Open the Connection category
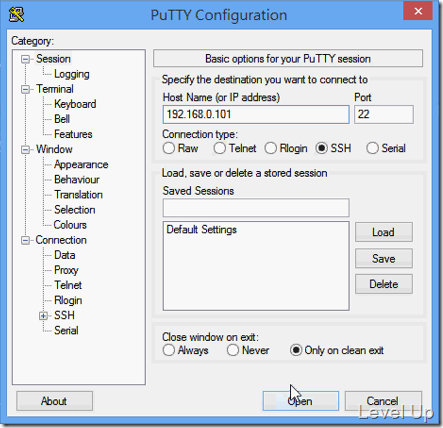 (x=61, y=240)
